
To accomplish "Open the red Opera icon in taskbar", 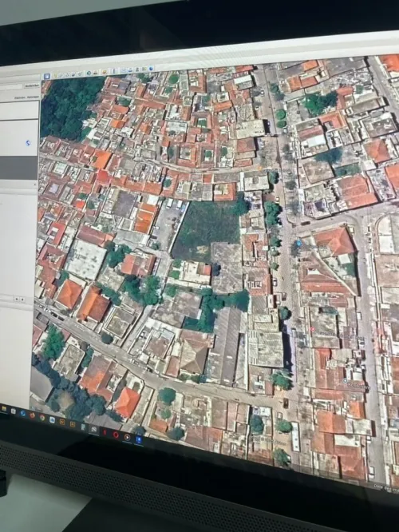I will point(116,435).
